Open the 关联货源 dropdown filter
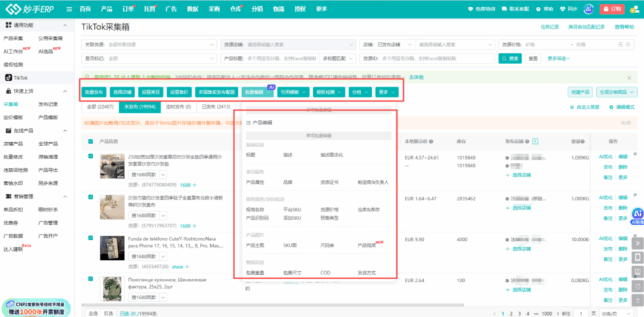Image resolution: width=644 pixels, height=317 pixels. coord(149,45)
